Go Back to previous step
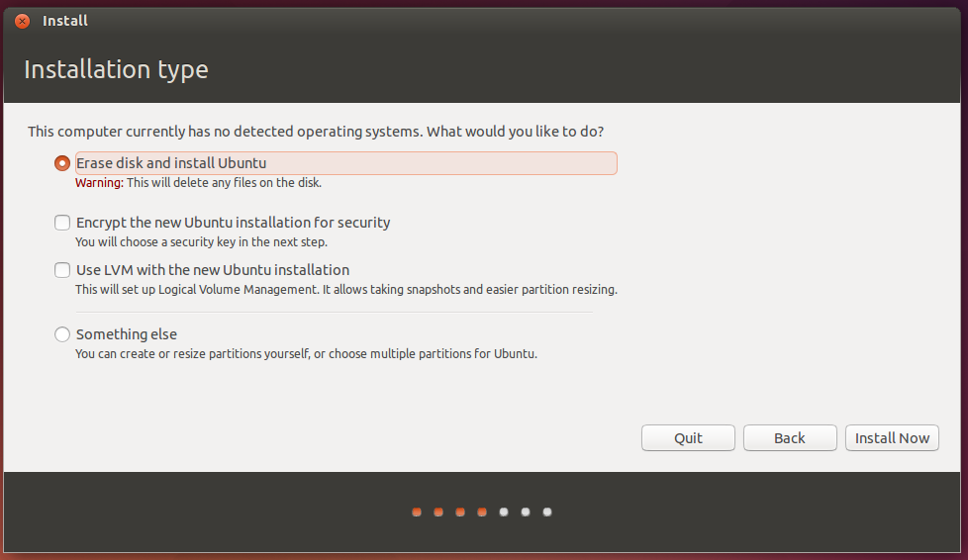Image resolution: width=968 pixels, height=560 pixels. [790, 437]
